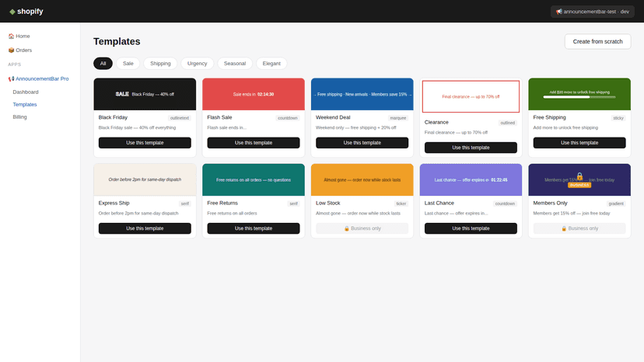Filter templates by Sale
Viewport: 644px width, 362px height.
tap(128, 63)
